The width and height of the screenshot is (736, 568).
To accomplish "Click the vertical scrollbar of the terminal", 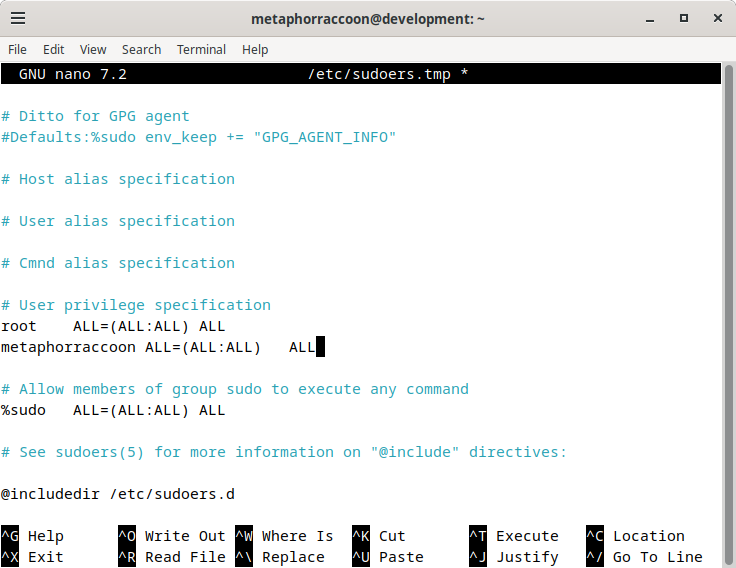I will pos(728,315).
